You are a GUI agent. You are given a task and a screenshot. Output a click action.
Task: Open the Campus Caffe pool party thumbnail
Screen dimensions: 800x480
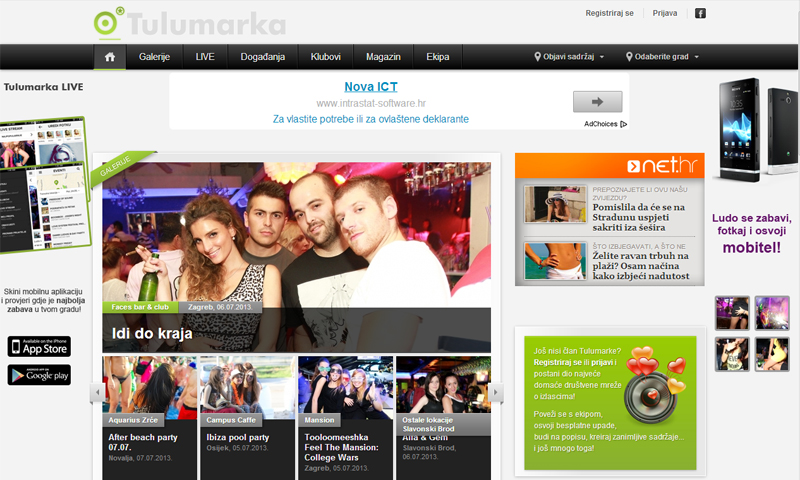pyautogui.click(x=247, y=385)
